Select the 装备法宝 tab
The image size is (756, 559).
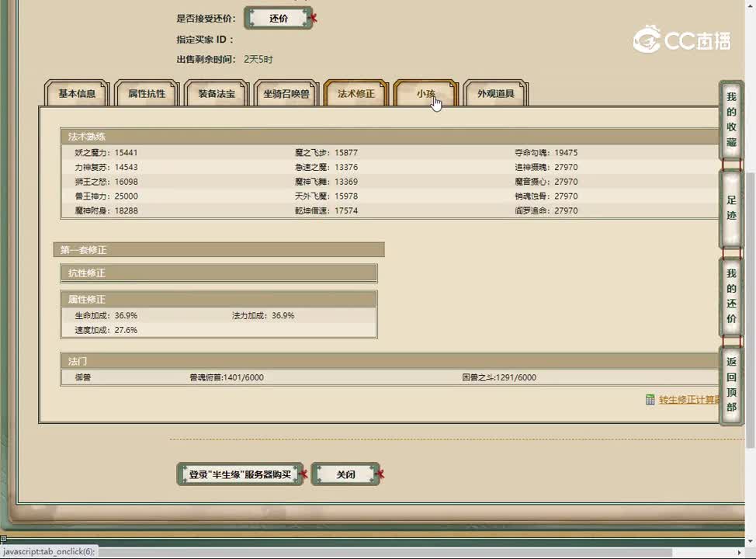[217, 94]
